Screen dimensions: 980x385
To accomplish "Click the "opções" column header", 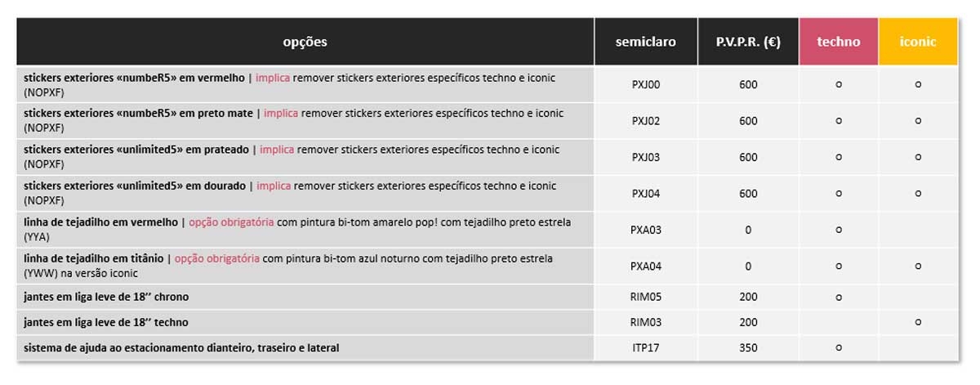I will click(305, 42).
